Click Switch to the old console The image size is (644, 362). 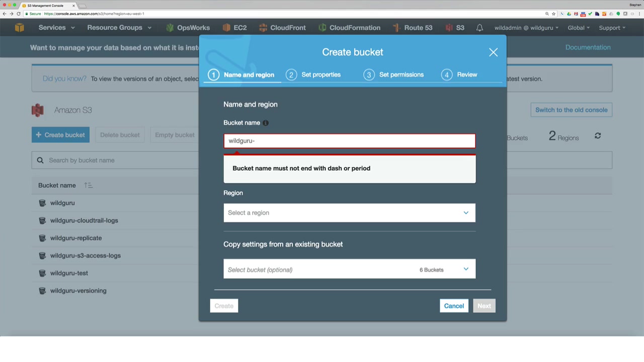point(572,110)
